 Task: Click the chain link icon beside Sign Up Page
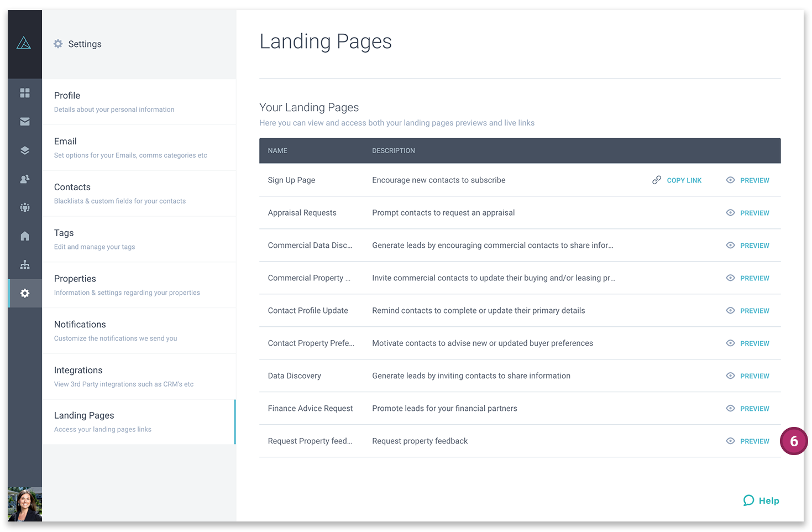coord(657,180)
